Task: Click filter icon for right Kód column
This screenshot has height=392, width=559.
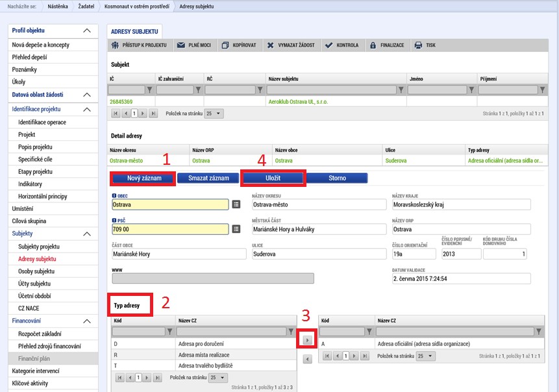Action: coord(369,332)
